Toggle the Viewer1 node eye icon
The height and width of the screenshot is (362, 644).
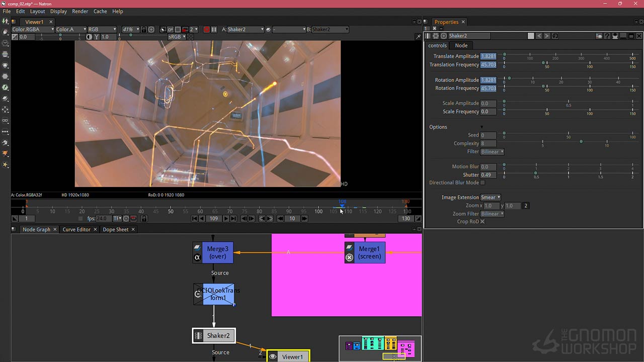pyautogui.click(x=273, y=357)
